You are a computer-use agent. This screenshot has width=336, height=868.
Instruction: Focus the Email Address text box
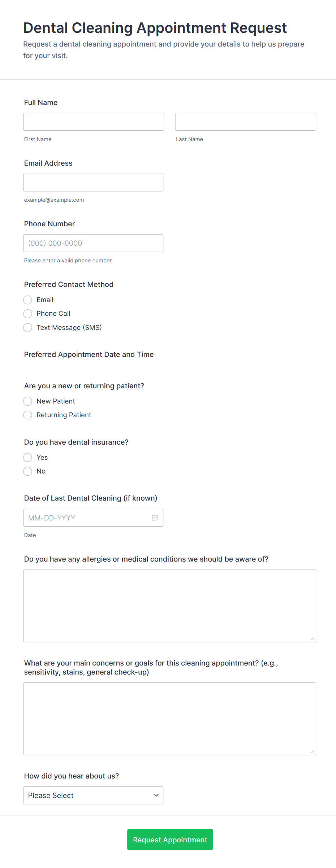tap(93, 183)
